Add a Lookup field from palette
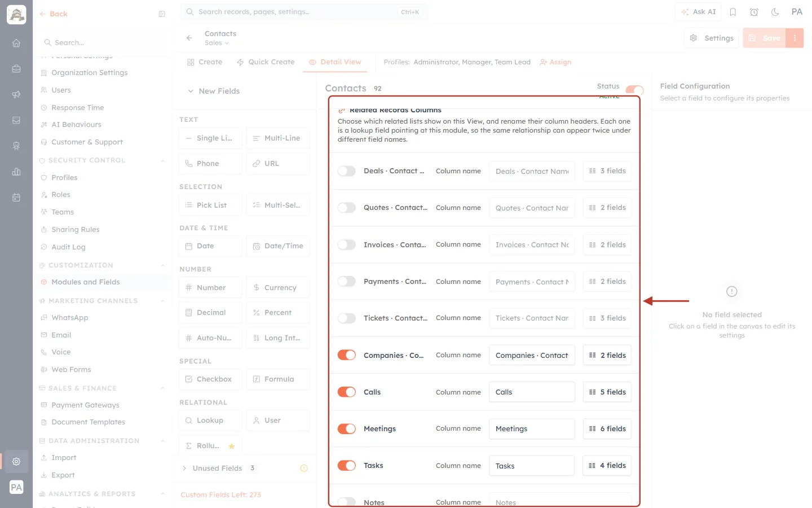 click(210, 421)
